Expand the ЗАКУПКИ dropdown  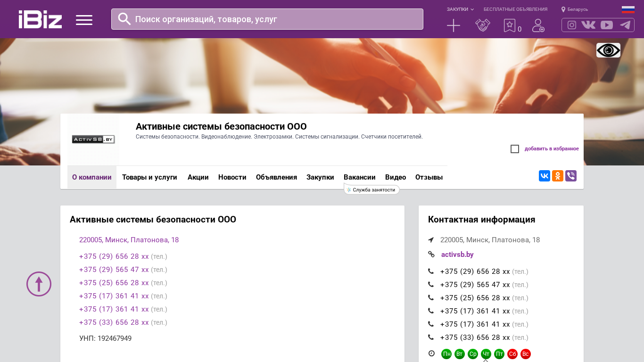tap(460, 9)
